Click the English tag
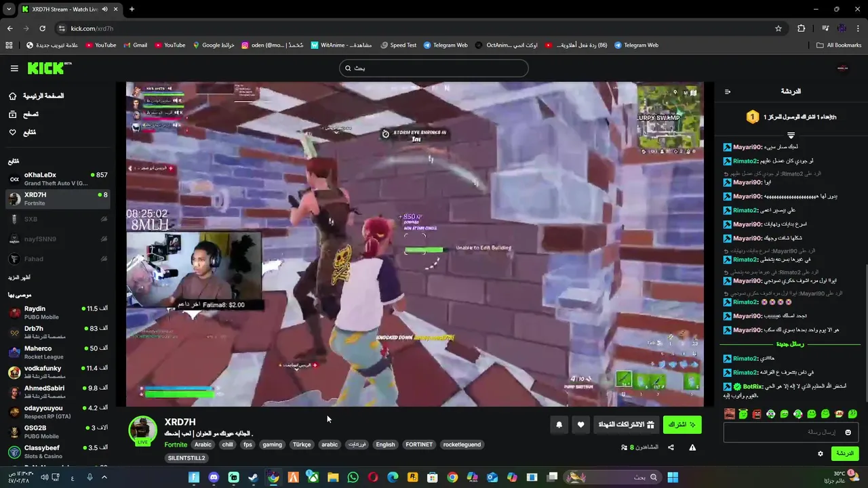 point(385,445)
